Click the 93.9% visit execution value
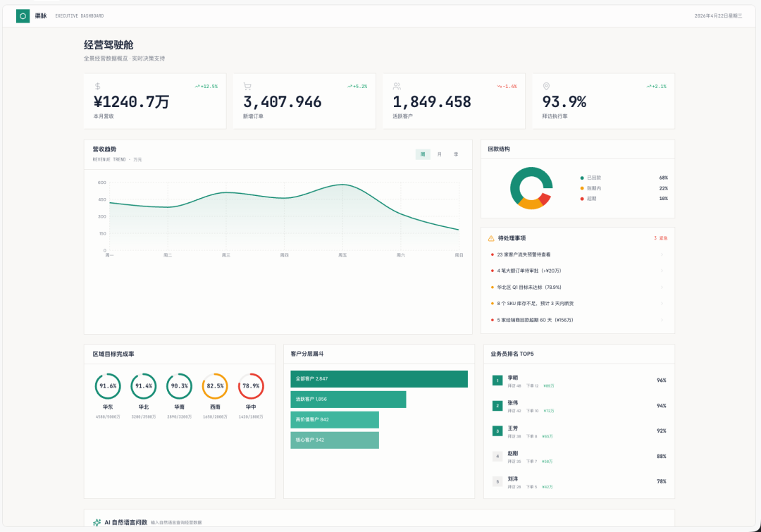Viewport: 761px width, 532px height. point(564,102)
